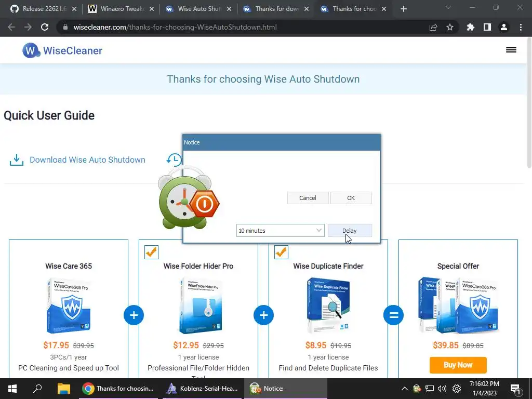Open the Windows Start menu
Viewport: 532px width, 399px height.
12,389
